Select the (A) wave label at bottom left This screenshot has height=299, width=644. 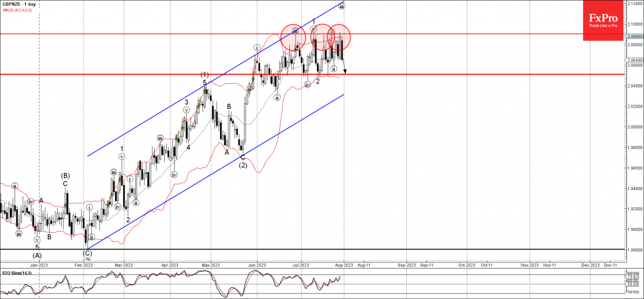pyautogui.click(x=37, y=255)
